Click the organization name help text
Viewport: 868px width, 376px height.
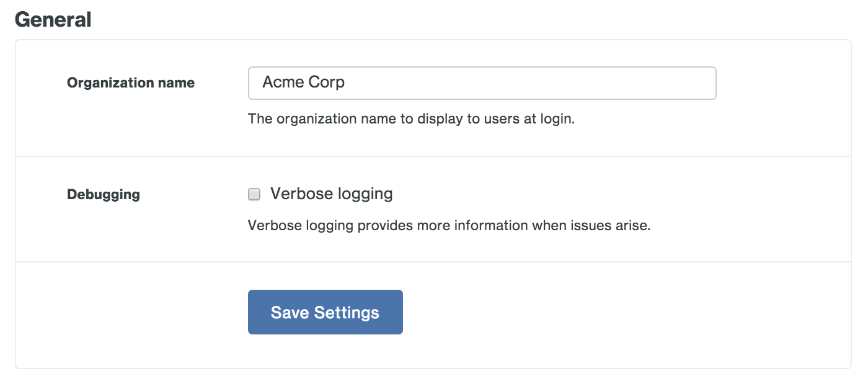411,119
